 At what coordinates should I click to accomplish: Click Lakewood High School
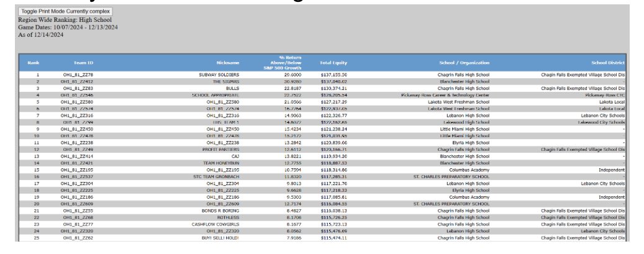[466, 122]
